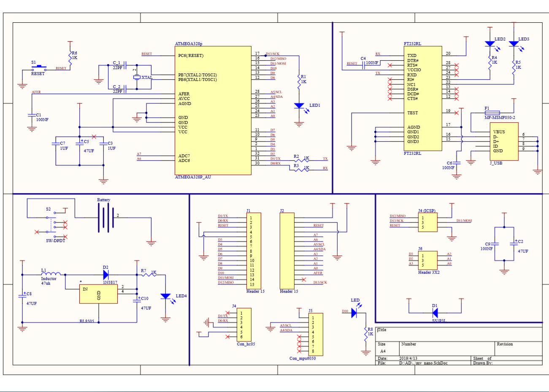Select the L1 inductor coil symbol
549x392 pixels.
click(x=51, y=273)
